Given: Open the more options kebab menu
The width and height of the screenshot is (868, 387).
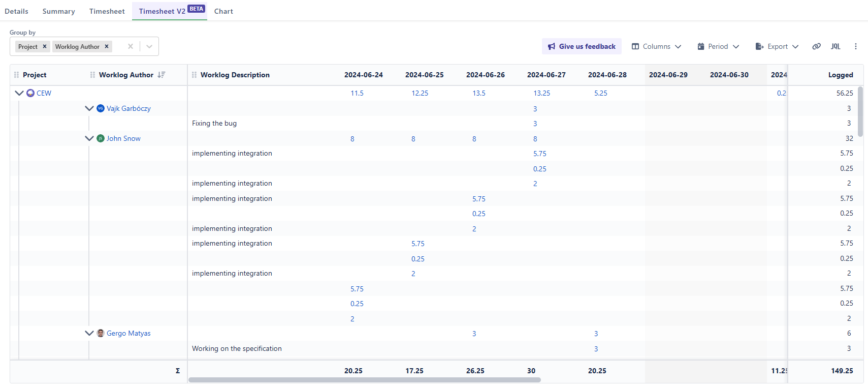Looking at the screenshot, I should click(x=856, y=46).
